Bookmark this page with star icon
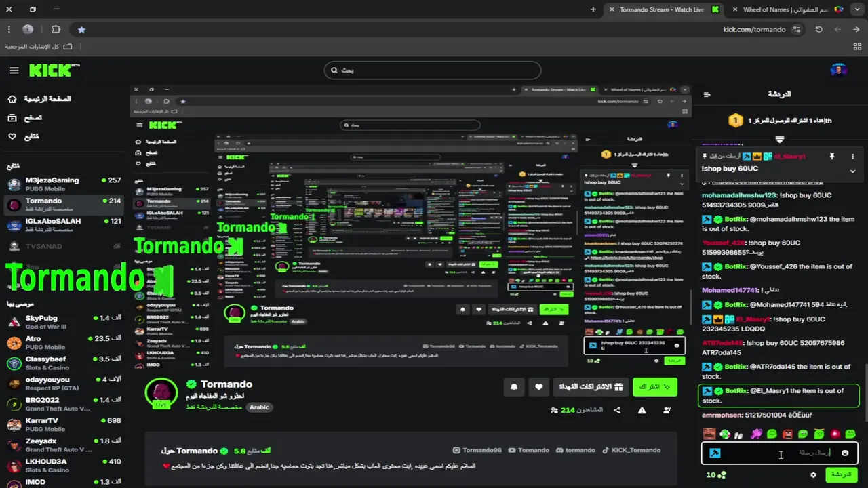 coord(81,29)
